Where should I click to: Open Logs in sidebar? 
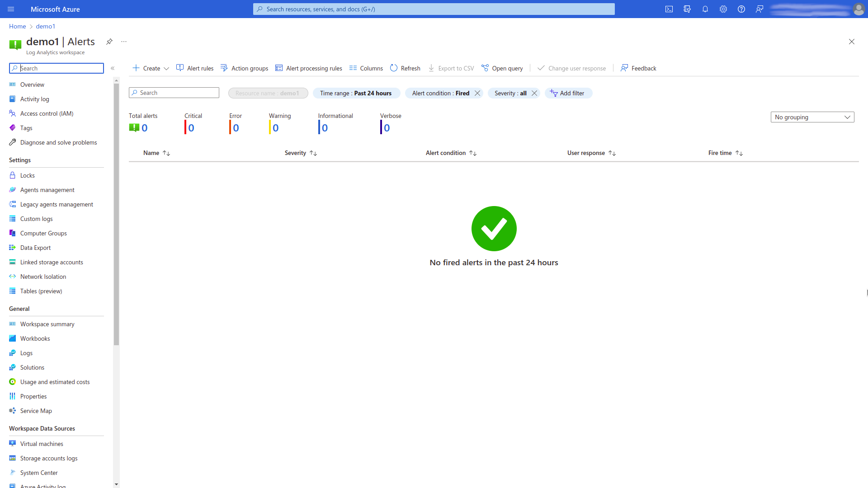click(57, 353)
